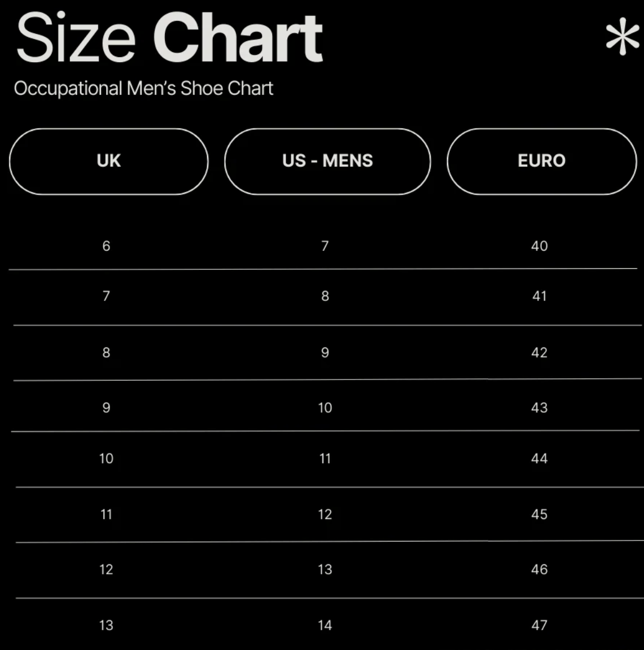Select the UK column header pill
The width and height of the screenshot is (644, 650).
coord(108,161)
